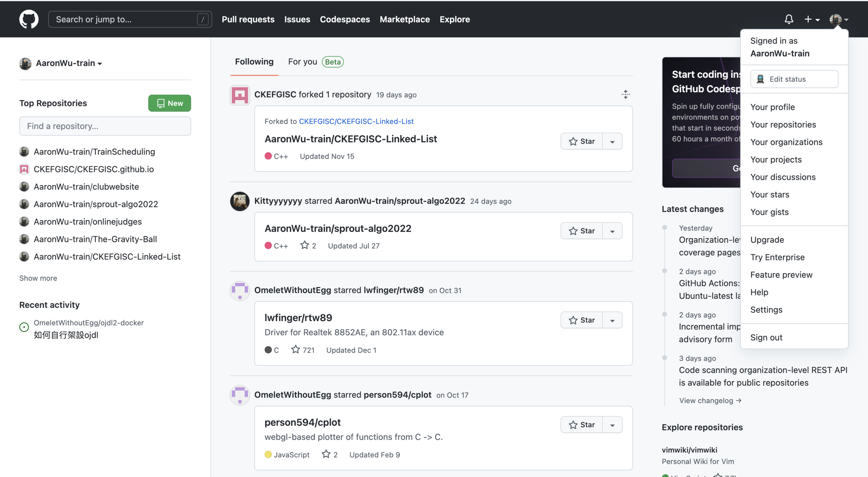Open the lwfinger/rtw89 card title
This screenshot has height=477, width=868.
[x=298, y=318]
